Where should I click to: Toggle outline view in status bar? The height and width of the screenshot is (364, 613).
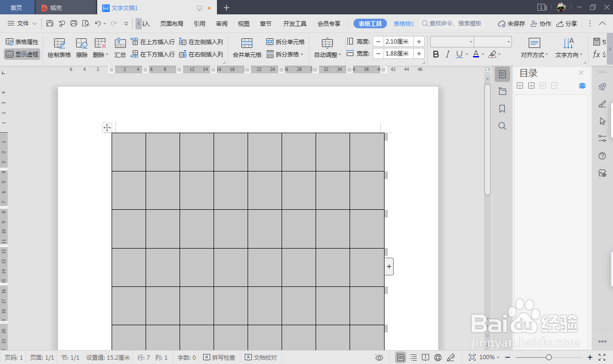coord(413,357)
